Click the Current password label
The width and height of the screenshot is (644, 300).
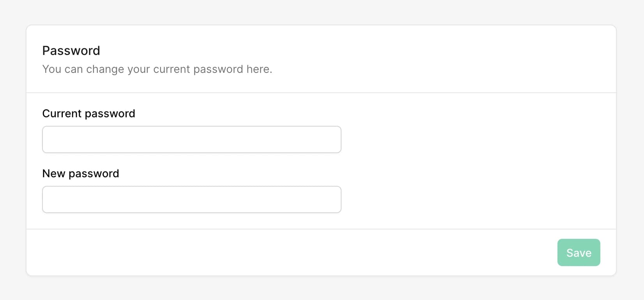pyautogui.click(x=88, y=113)
